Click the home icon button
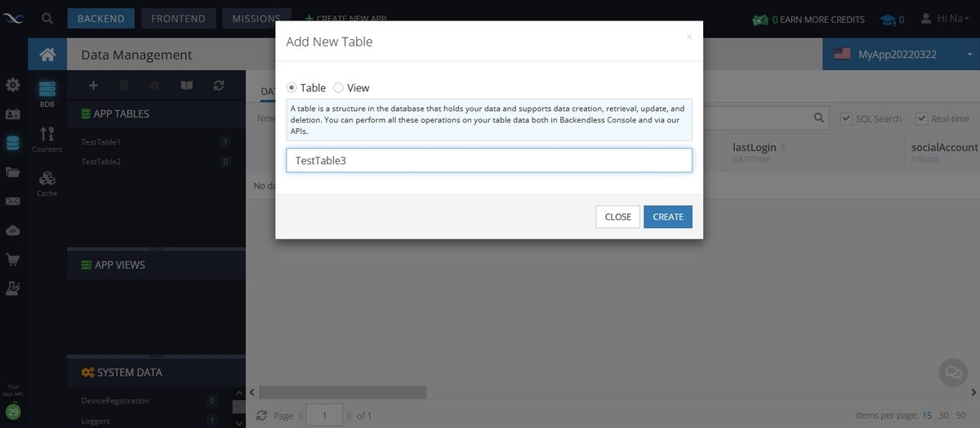 click(x=47, y=55)
